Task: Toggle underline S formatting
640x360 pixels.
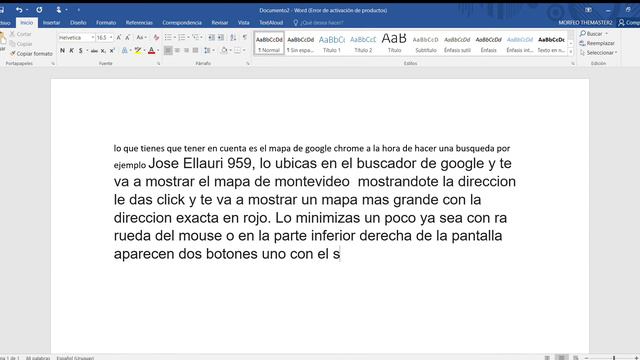Action: (x=80, y=51)
